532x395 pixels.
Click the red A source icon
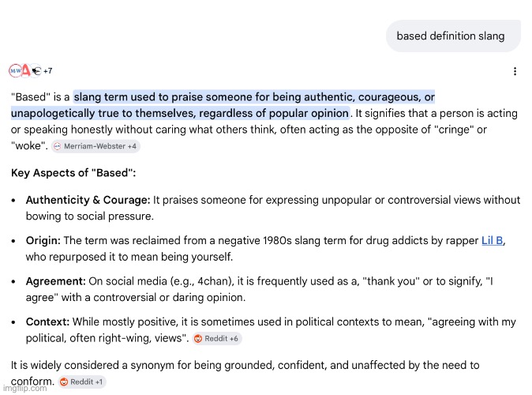click(x=26, y=71)
